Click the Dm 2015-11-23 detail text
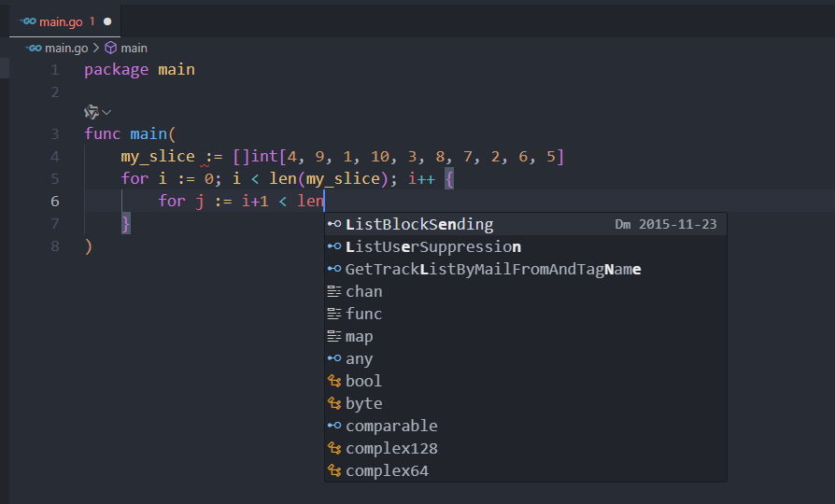Image resolution: width=835 pixels, height=504 pixels. coord(666,224)
